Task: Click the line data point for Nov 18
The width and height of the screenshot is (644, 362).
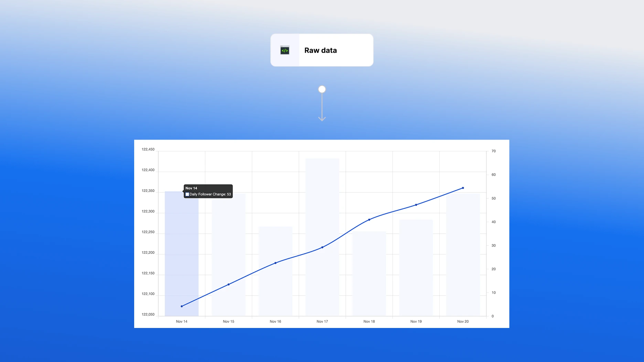Action: click(x=369, y=220)
